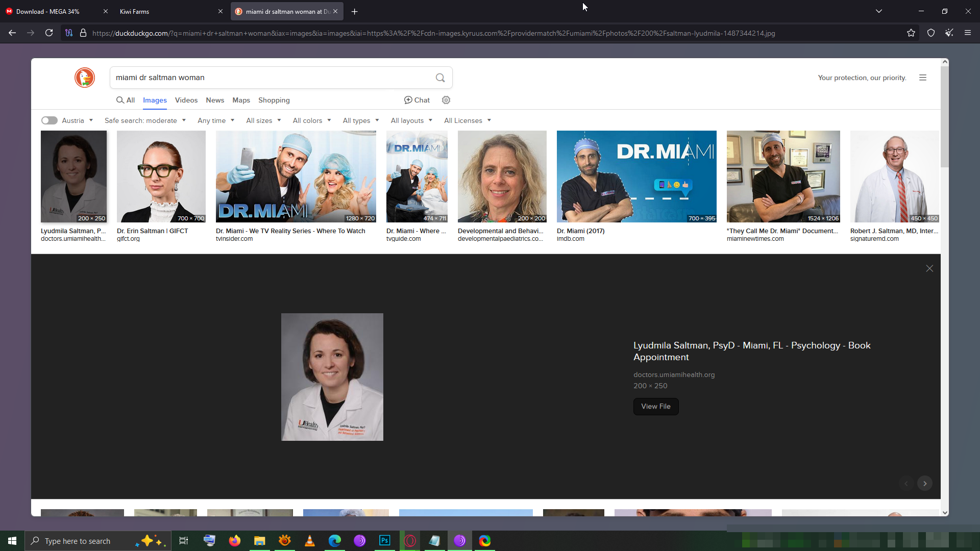This screenshot has width=980, height=551.
Task: Close the Kiwi Farms tab
Action: click(x=220, y=11)
